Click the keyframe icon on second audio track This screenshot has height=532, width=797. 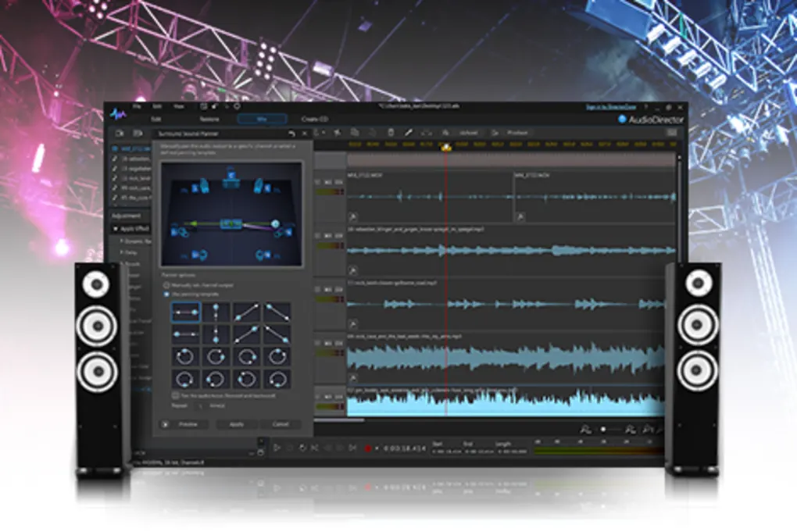(352, 270)
